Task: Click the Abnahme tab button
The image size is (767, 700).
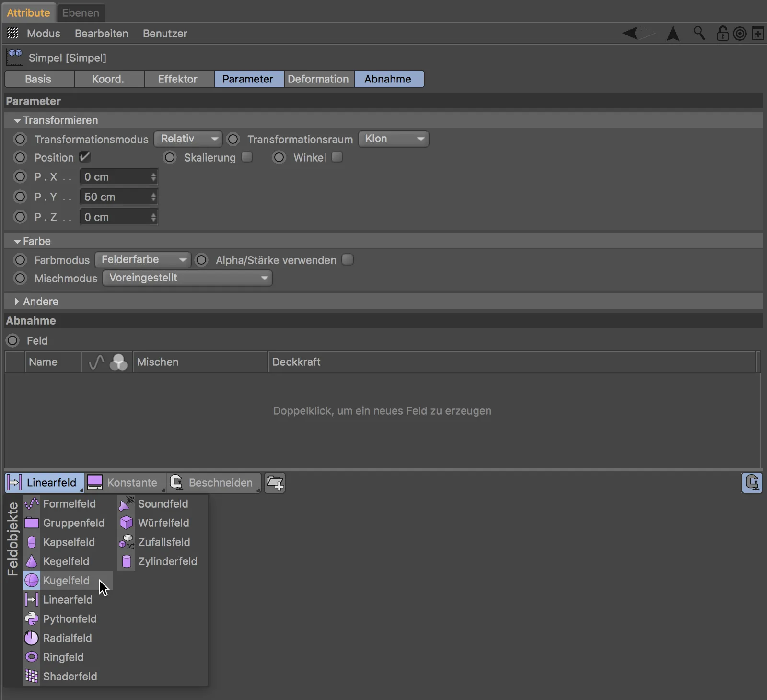Action: [x=389, y=79]
